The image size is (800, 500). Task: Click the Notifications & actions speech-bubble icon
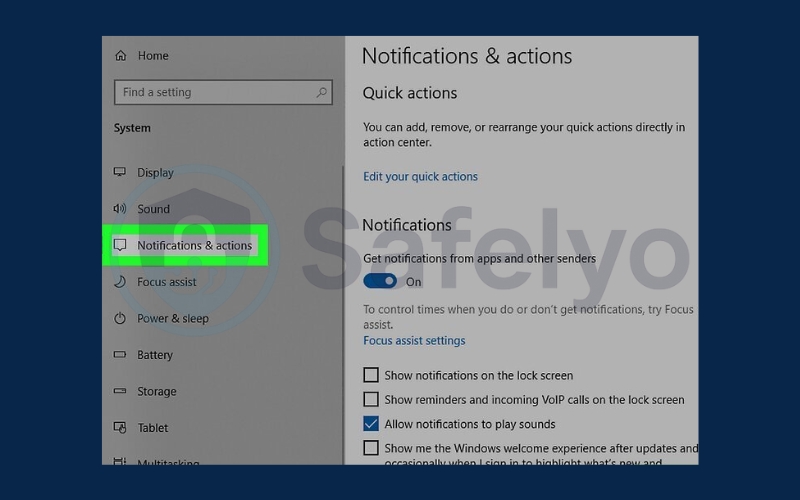pos(120,245)
